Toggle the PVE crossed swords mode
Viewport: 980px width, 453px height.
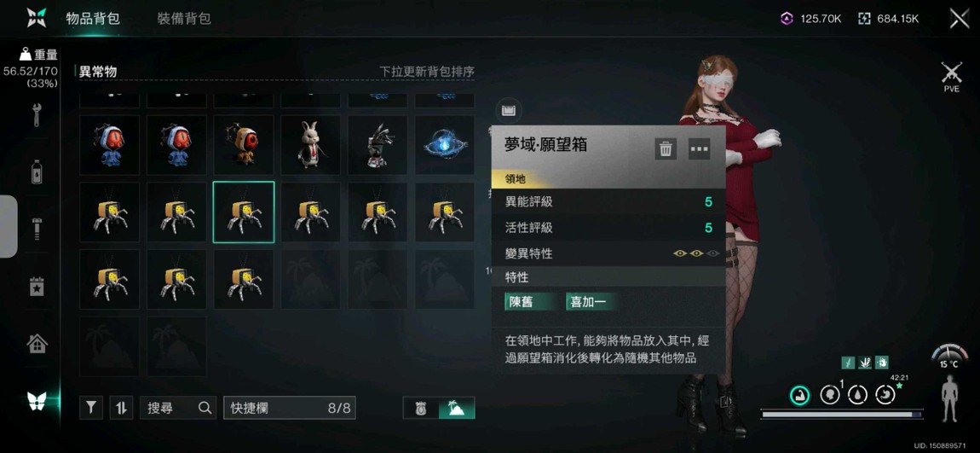[951, 77]
